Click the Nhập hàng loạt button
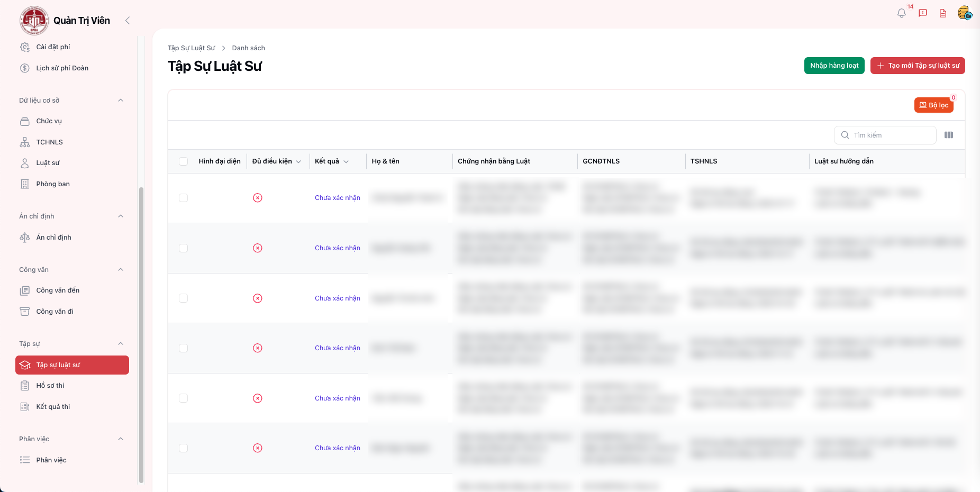This screenshot has height=492, width=980. coord(834,66)
